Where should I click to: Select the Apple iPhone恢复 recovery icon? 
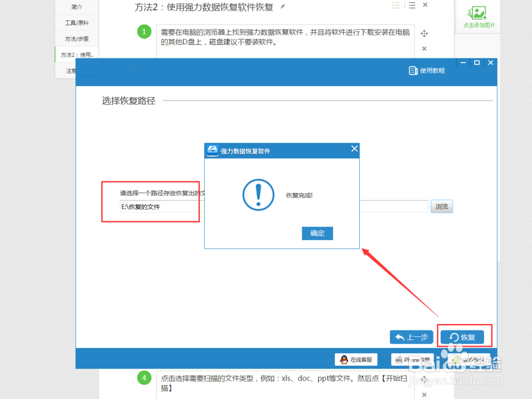[412, 359]
